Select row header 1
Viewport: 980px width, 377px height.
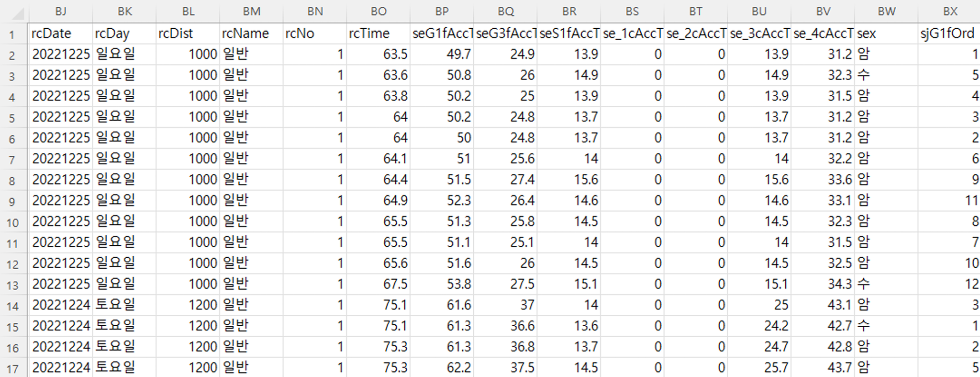(13, 34)
